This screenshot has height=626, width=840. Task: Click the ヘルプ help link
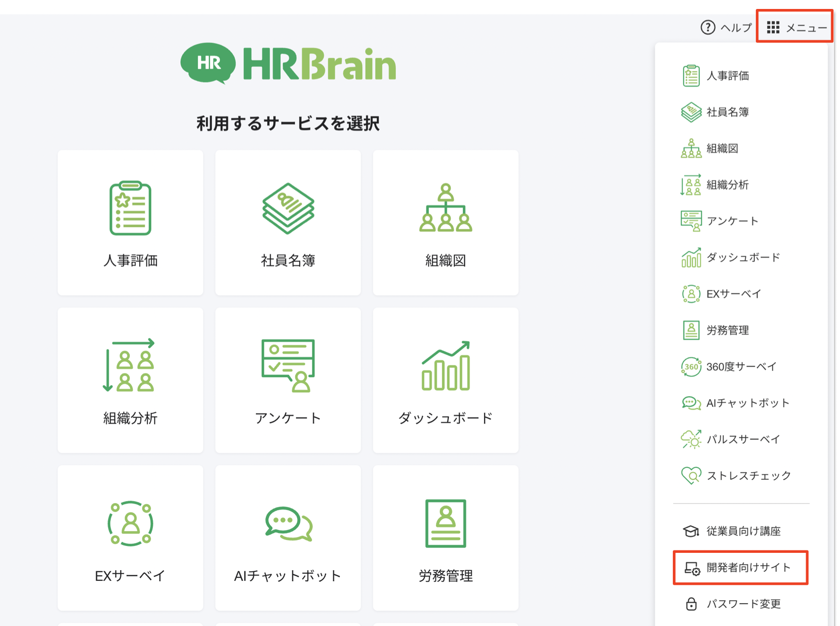point(726,27)
